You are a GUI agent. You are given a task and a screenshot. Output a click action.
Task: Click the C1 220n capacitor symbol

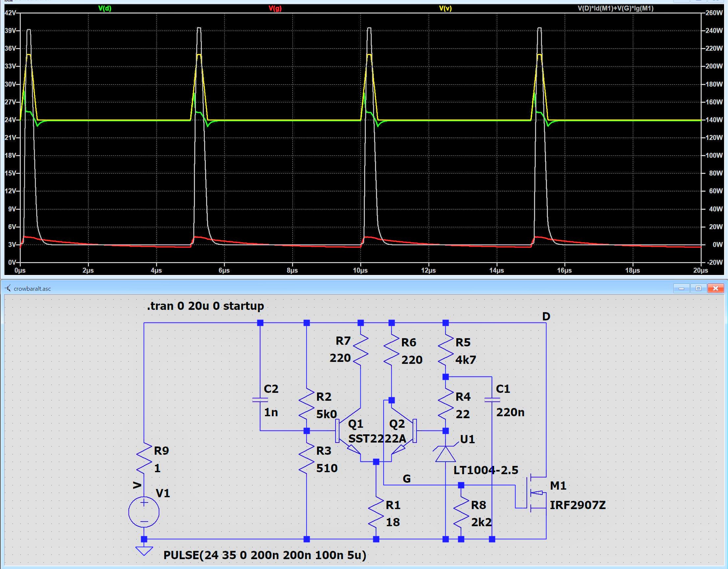(492, 400)
